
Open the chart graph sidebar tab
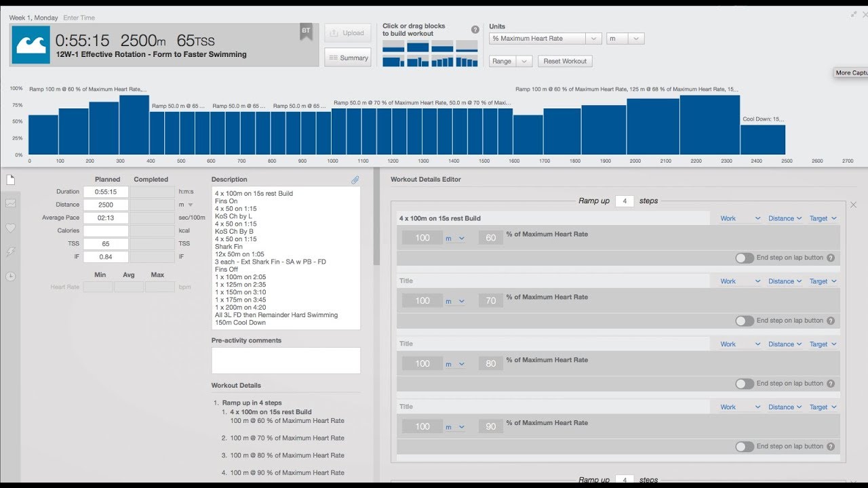[x=10, y=203]
